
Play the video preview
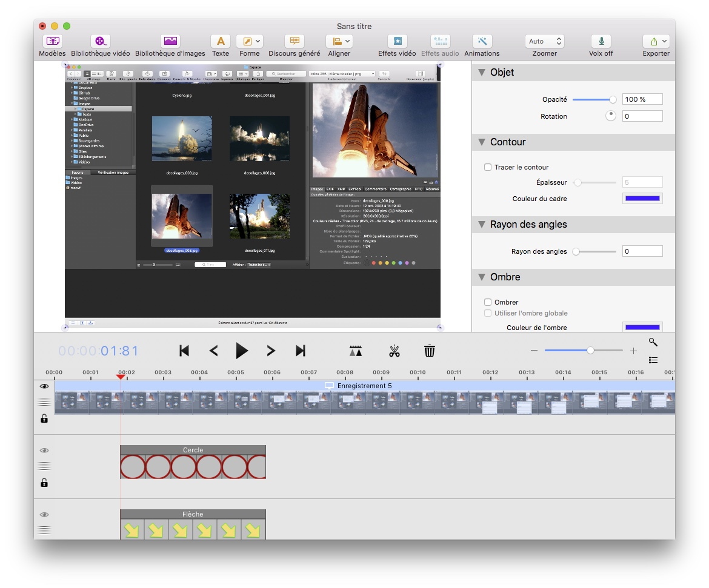point(242,351)
